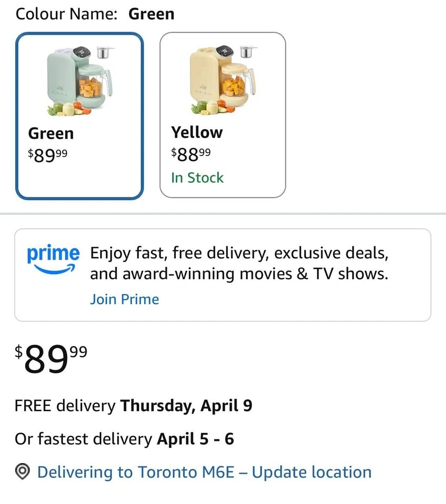
Task: Click the bold Thursday, April 9 date
Action: [x=186, y=406]
